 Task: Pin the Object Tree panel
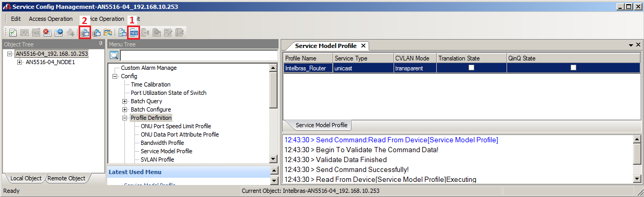(x=101, y=44)
